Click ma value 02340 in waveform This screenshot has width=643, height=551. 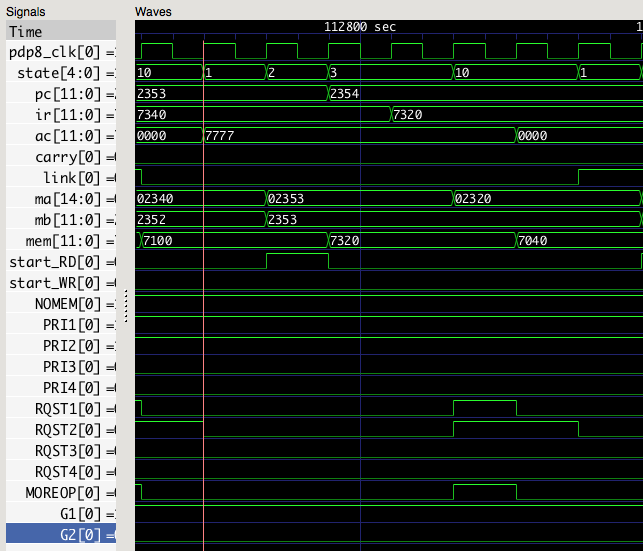(x=155, y=199)
